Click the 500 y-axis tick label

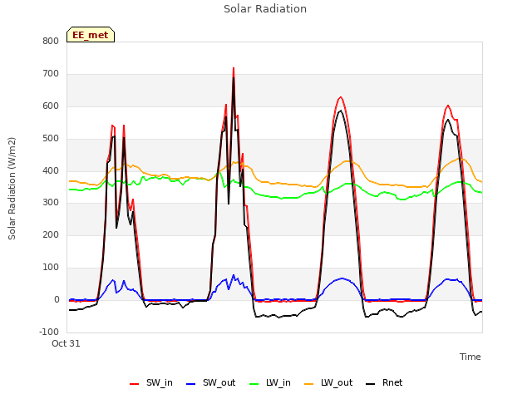(51, 139)
